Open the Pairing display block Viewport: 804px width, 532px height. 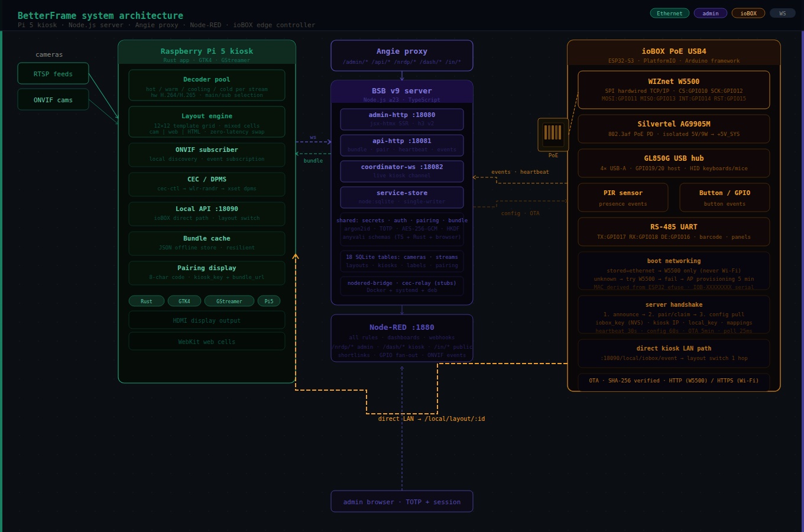pos(207,273)
